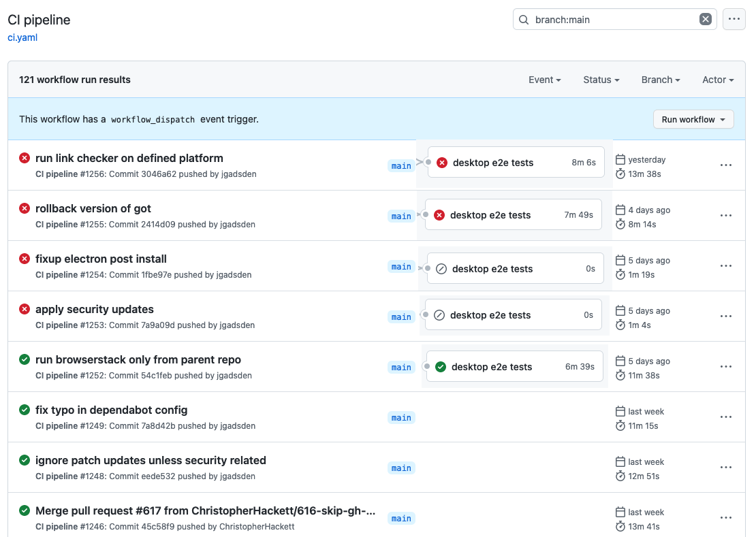
Task: Click stopwatch icon beside 8m 14s
Action: pyautogui.click(x=620, y=224)
